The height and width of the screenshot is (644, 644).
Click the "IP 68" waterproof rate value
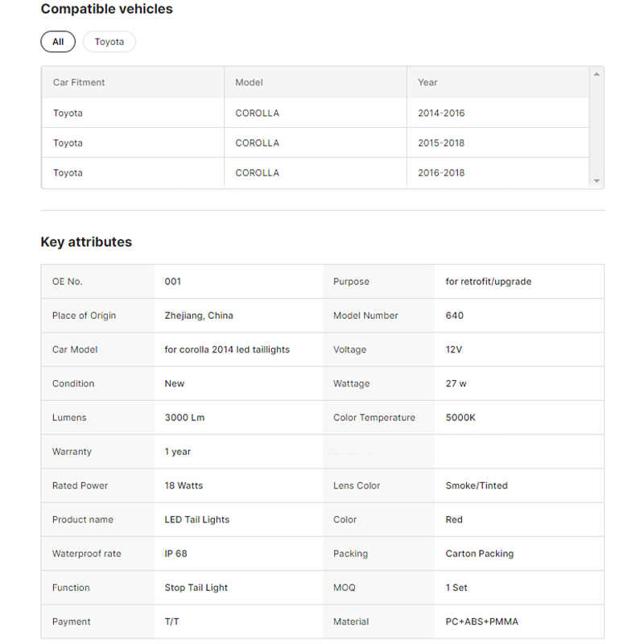[175, 554]
